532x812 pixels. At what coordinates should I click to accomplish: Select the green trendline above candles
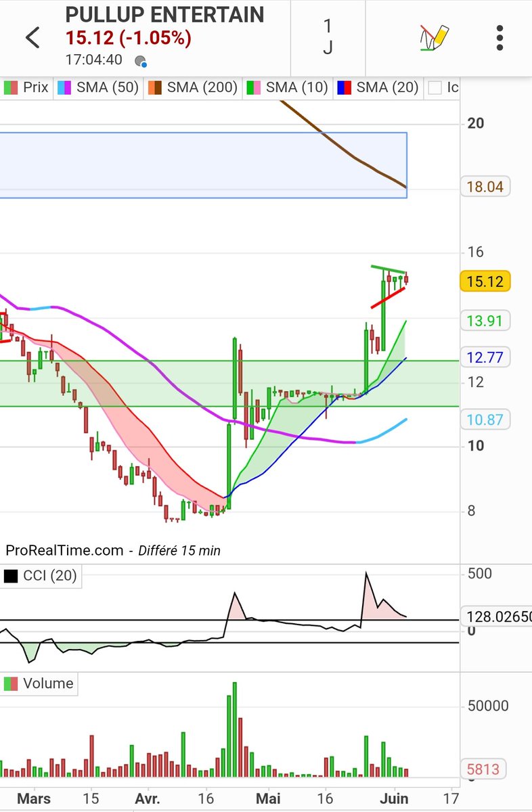389,269
